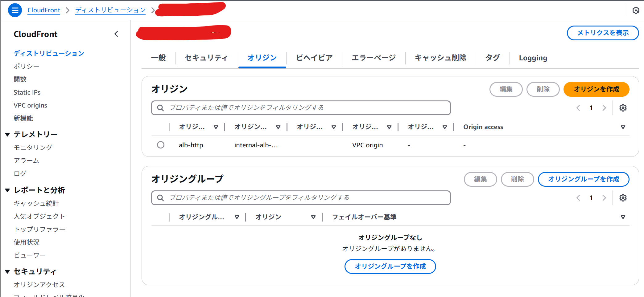Open the タグ tab
This screenshot has height=297, width=644.
coord(493,58)
